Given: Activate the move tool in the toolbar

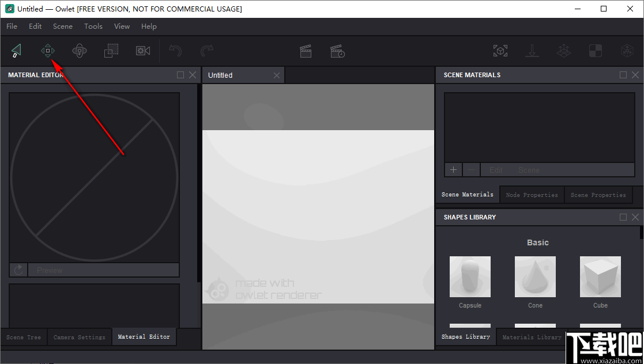Looking at the screenshot, I should tap(48, 51).
